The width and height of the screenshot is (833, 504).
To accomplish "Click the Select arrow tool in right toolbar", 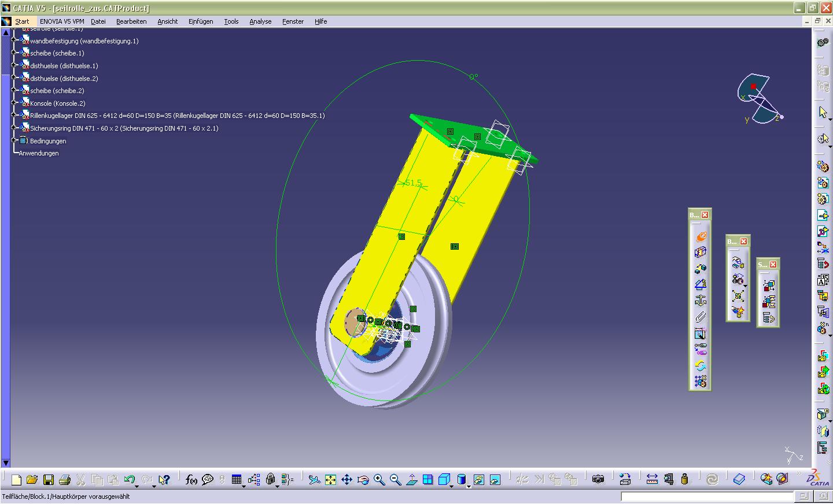I will (x=823, y=112).
